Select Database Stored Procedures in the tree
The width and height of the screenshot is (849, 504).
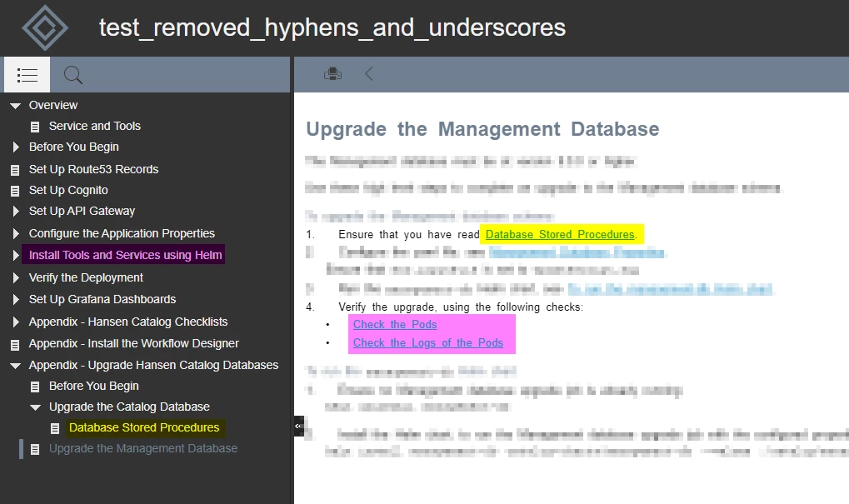coord(144,427)
